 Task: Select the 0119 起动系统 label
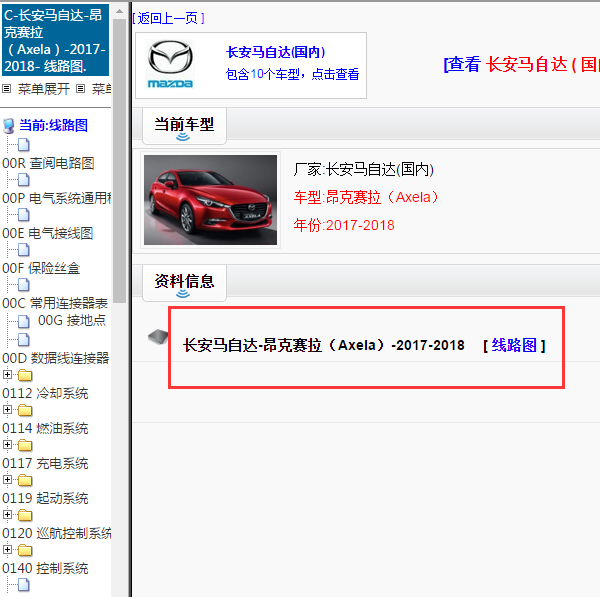45,498
